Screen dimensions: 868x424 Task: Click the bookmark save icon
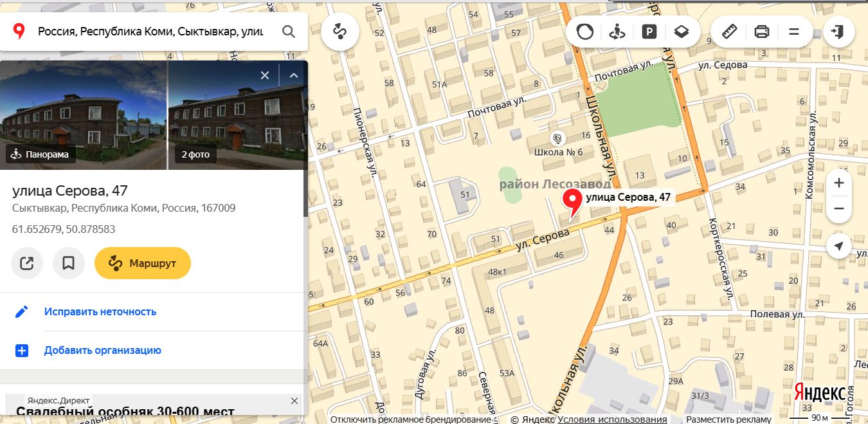(69, 263)
